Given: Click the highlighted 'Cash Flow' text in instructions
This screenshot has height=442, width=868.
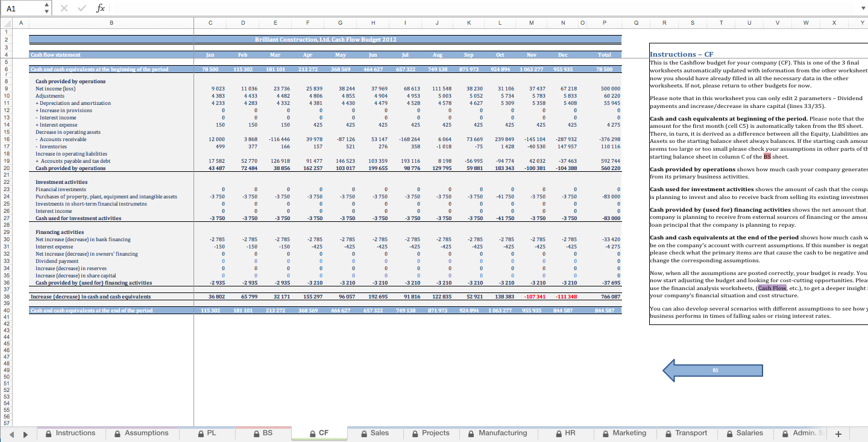Looking at the screenshot, I should pyautogui.click(x=772, y=288).
